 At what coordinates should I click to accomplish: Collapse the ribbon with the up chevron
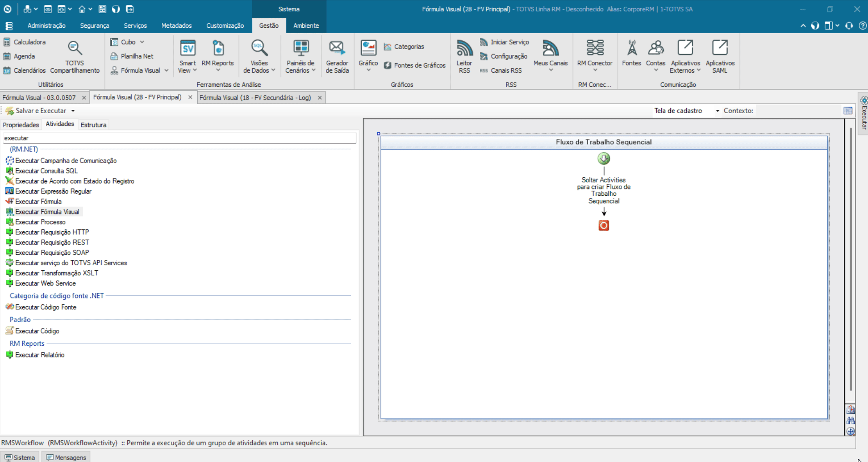coord(803,26)
